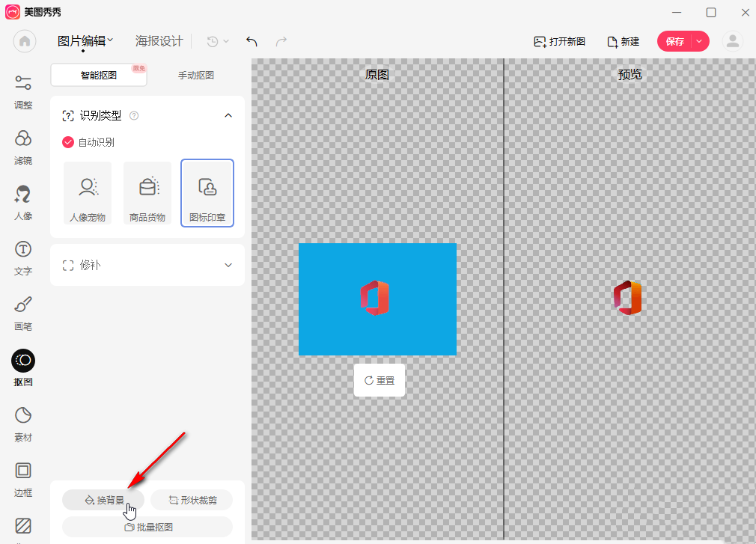The width and height of the screenshot is (756, 544).
Task: Click the redo arrow
Action: tap(281, 41)
